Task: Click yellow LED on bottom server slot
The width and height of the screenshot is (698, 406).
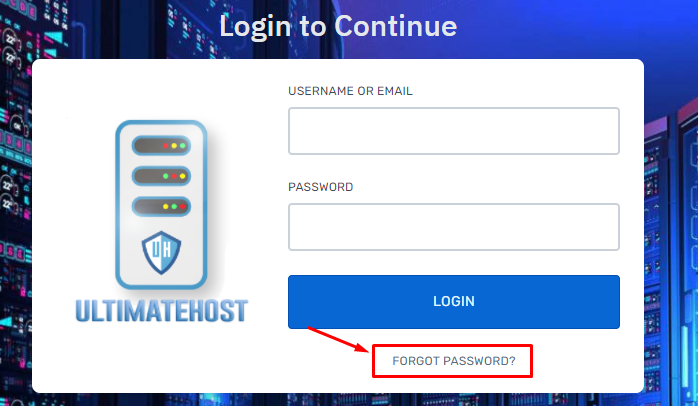Action: (166, 207)
